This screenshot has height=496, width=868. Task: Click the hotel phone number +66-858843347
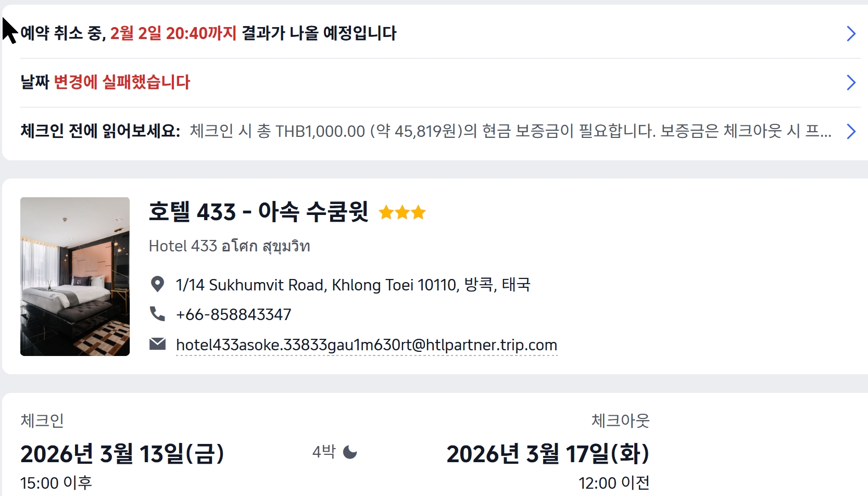point(233,314)
